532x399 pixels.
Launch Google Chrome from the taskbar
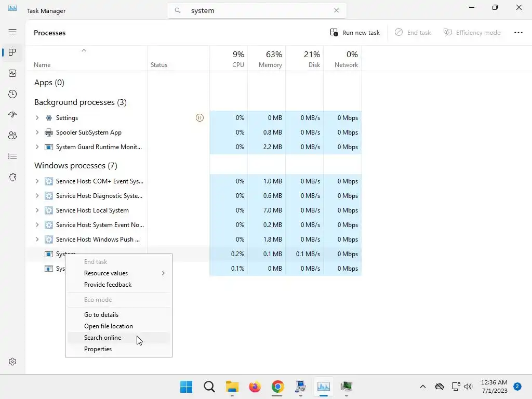pyautogui.click(x=277, y=387)
